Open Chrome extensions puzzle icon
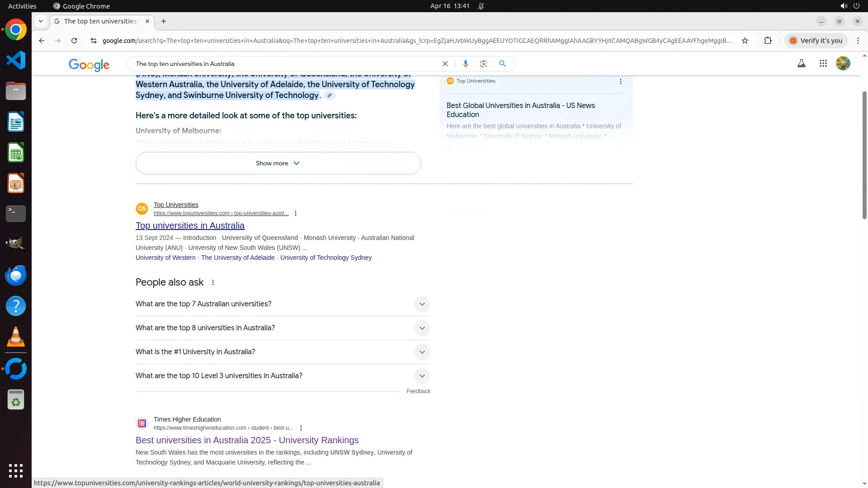 tap(768, 41)
